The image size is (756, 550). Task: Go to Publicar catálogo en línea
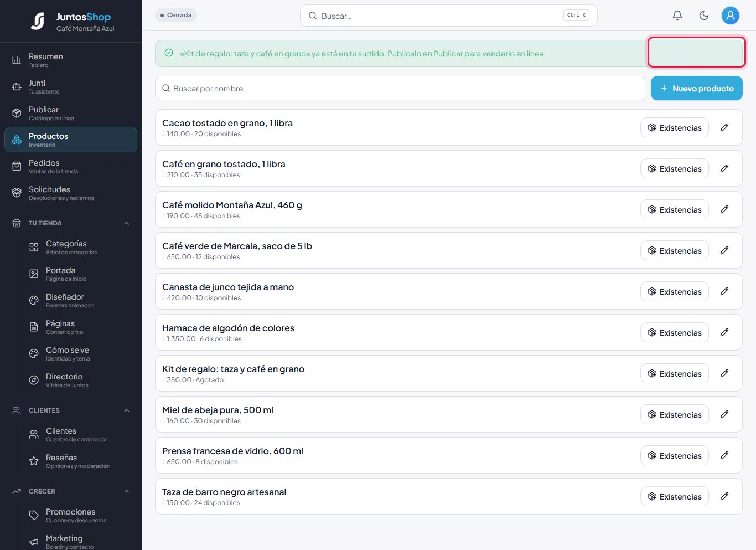(71, 113)
